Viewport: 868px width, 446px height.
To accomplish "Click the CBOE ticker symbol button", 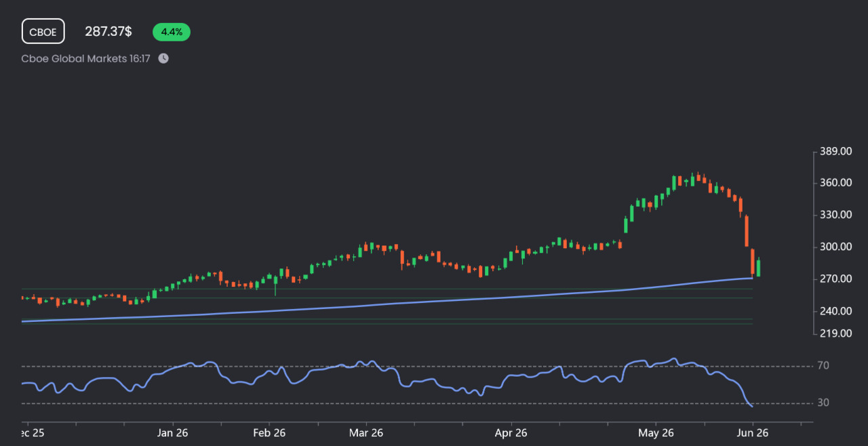I will [x=43, y=31].
